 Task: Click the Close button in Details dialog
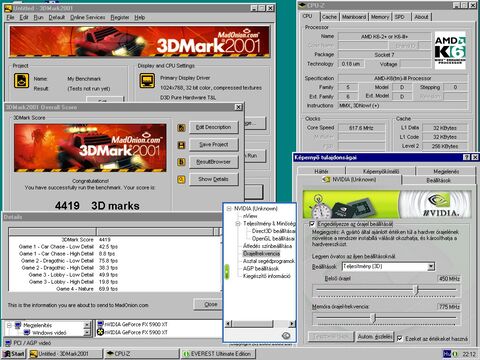click(210, 304)
